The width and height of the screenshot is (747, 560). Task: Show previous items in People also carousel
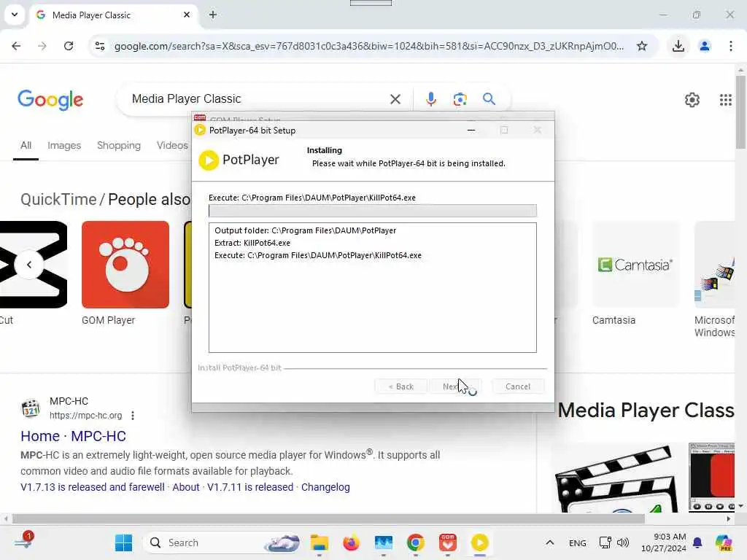click(x=29, y=264)
